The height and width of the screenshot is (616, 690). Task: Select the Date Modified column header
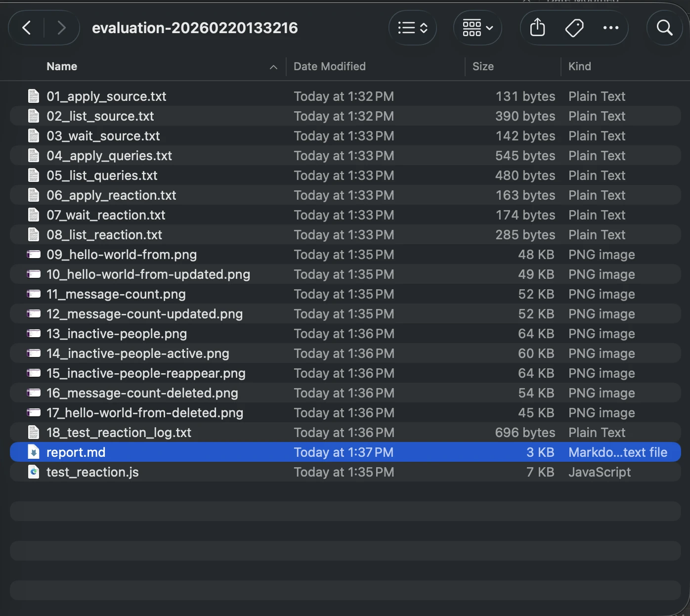329,66
